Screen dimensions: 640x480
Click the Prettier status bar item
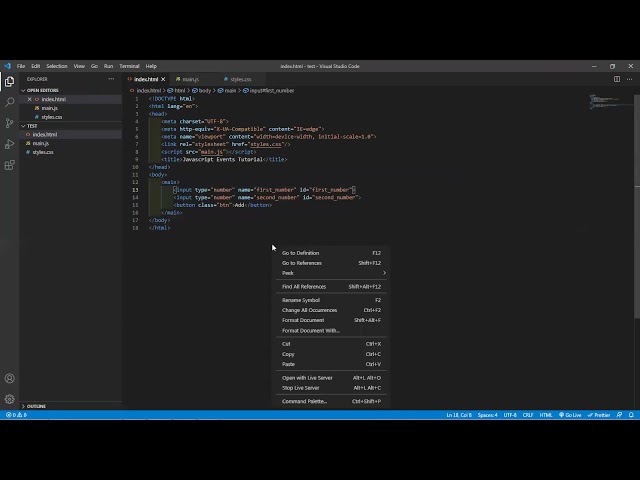(x=599, y=415)
